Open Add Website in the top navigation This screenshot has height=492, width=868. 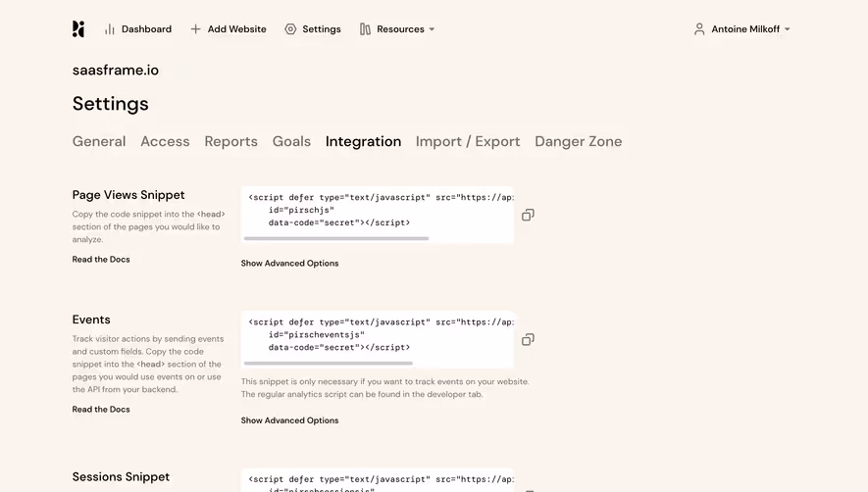[229, 28]
